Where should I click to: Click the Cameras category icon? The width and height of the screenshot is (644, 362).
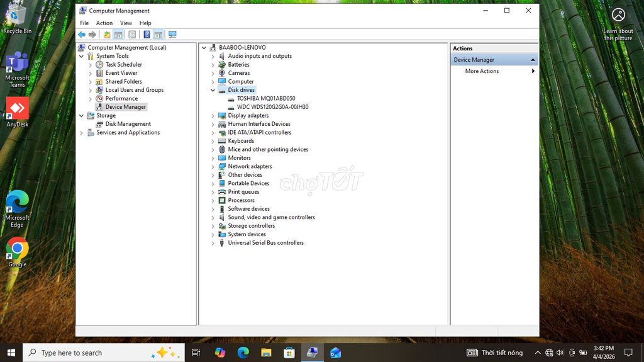(x=222, y=73)
